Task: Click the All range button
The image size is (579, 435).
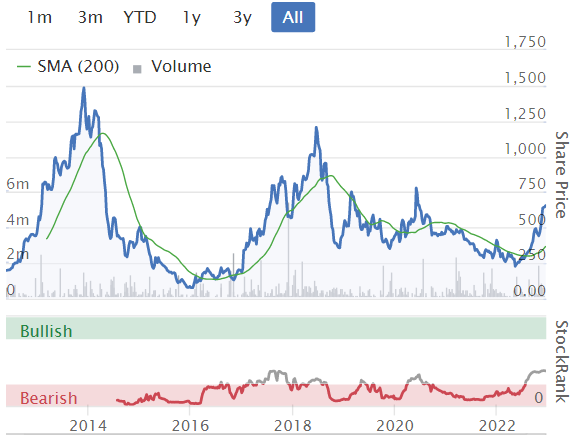Action: (293, 17)
